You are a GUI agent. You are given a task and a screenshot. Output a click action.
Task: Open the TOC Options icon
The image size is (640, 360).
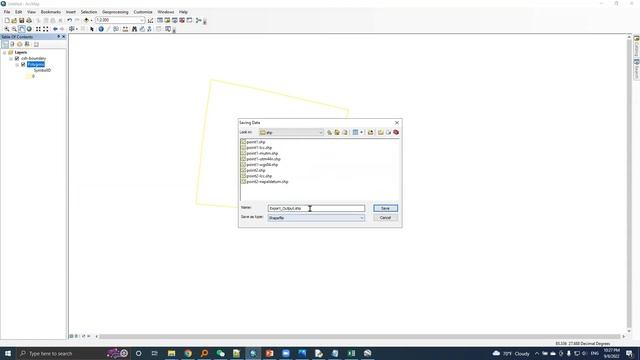pyautogui.click(x=36, y=44)
